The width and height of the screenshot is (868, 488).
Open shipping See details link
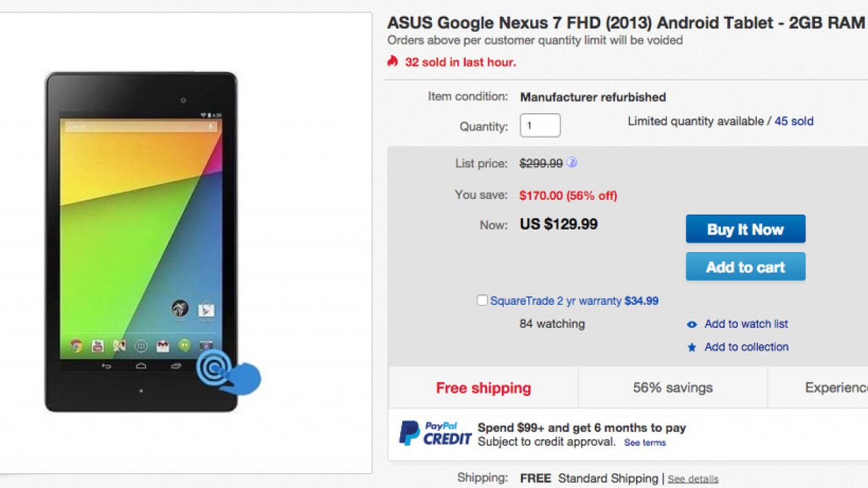pyautogui.click(x=692, y=479)
